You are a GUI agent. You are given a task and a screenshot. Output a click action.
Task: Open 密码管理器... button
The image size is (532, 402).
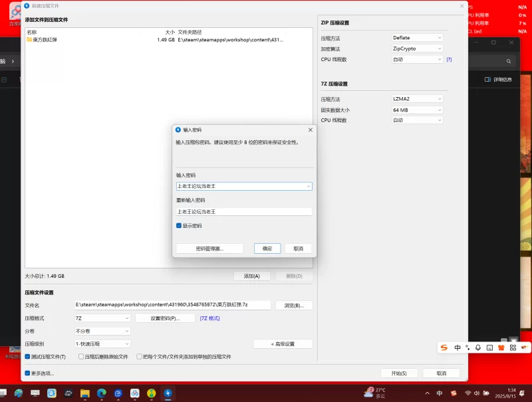pyautogui.click(x=209, y=249)
